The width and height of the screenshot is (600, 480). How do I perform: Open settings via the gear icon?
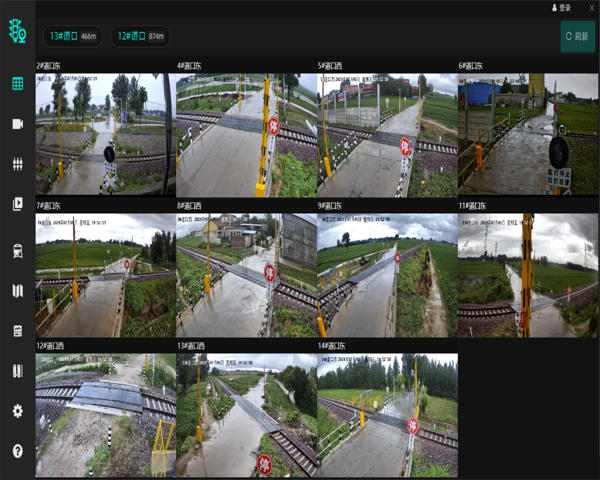(x=17, y=411)
